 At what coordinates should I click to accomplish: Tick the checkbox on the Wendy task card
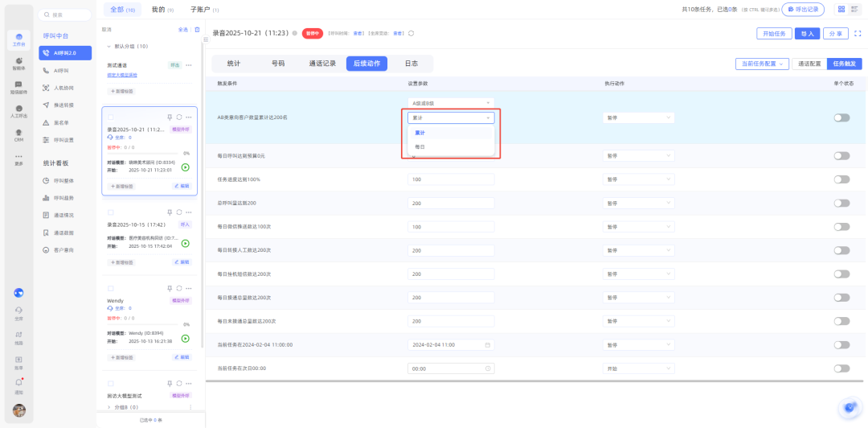(x=111, y=288)
